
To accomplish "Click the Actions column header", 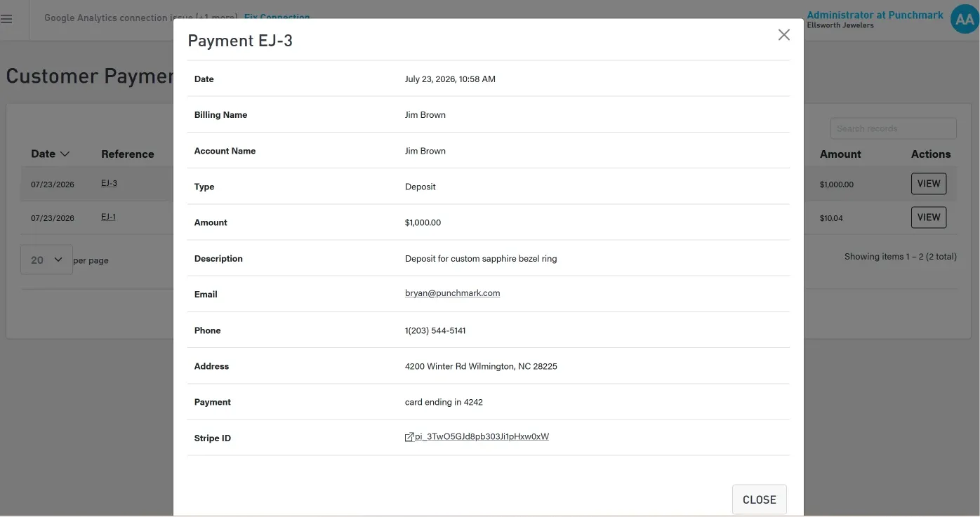I will (930, 154).
